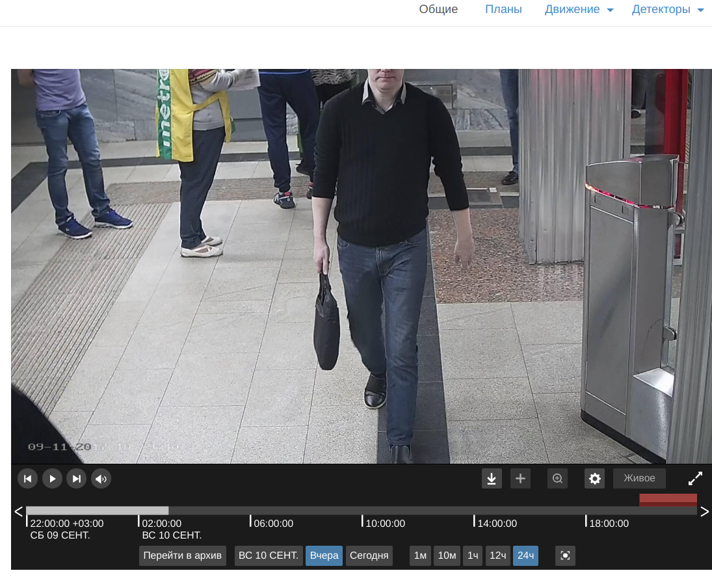
Task: Set timeline scale to 12ч
Action: [x=497, y=555]
